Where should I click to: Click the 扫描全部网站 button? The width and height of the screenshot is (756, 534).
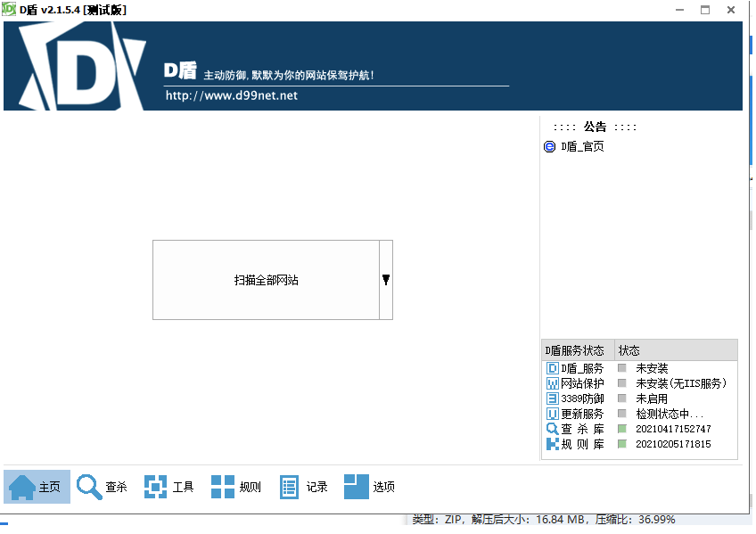click(x=267, y=281)
